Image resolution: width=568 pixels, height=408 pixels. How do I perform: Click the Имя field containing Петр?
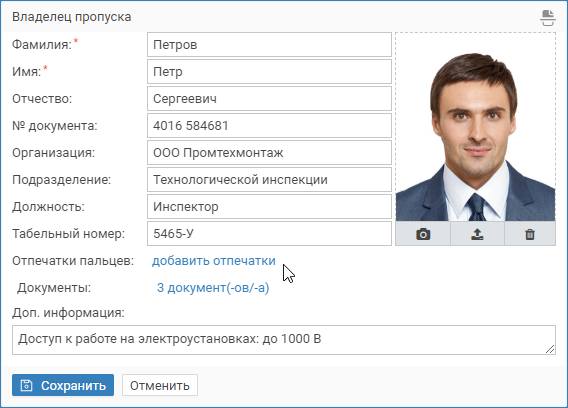tap(269, 71)
